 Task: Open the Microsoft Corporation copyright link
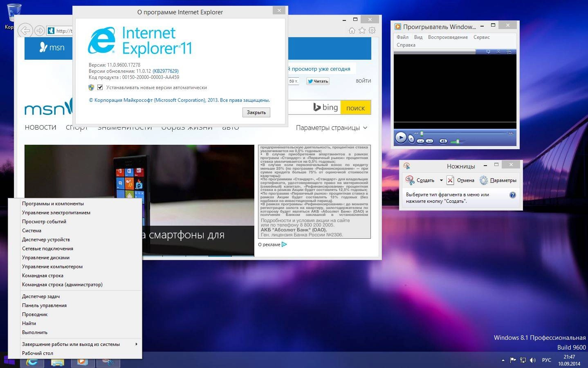point(180,100)
